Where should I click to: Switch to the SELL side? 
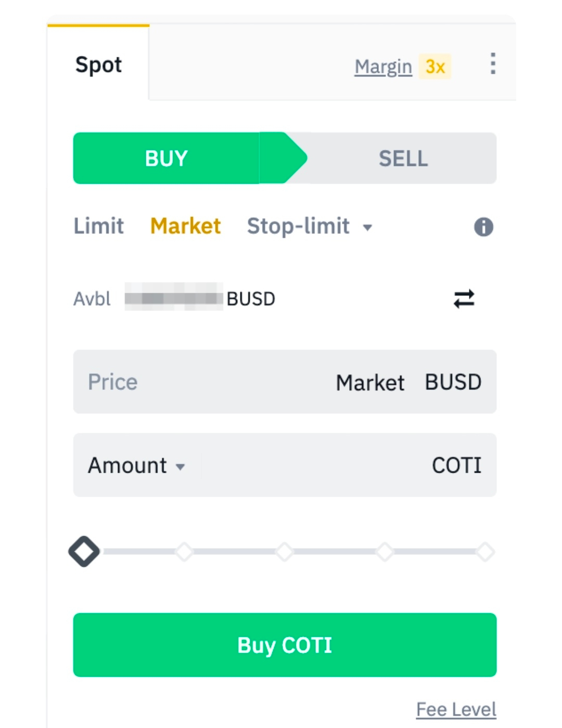click(403, 158)
